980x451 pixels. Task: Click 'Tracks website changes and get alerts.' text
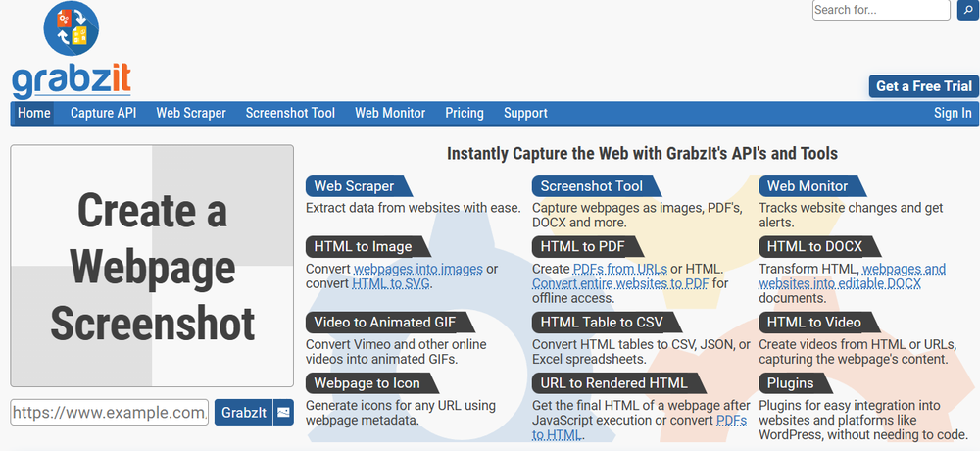tap(851, 215)
